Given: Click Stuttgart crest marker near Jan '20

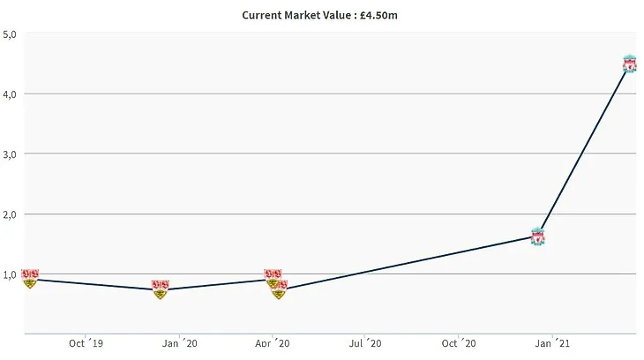Looking at the screenshot, I should pos(160,289).
